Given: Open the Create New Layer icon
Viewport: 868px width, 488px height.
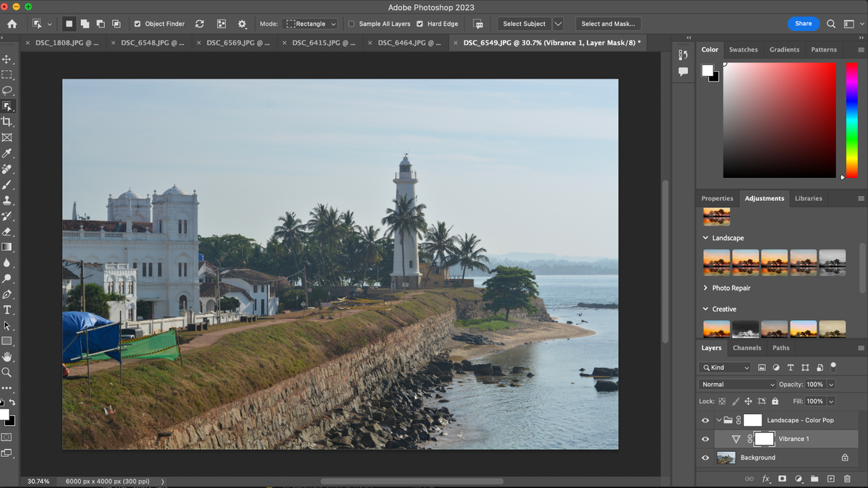Looking at the screenshot, I should (831, 479).
